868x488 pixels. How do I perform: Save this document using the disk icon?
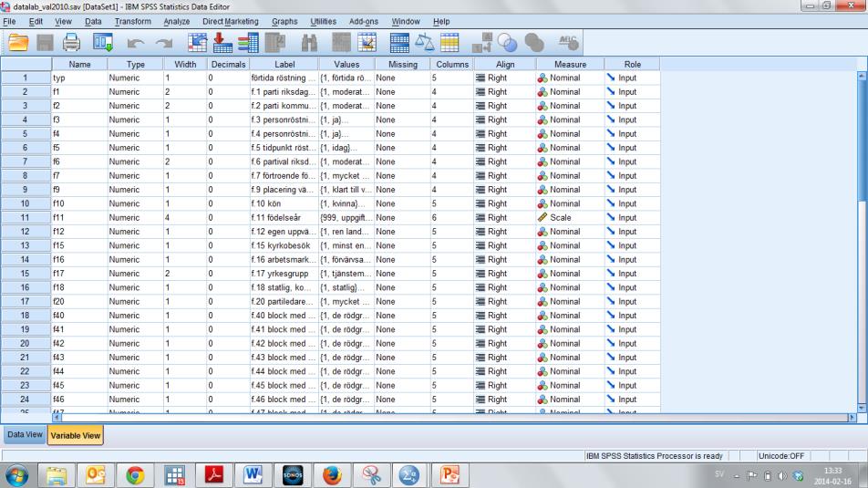pos(45,43)
